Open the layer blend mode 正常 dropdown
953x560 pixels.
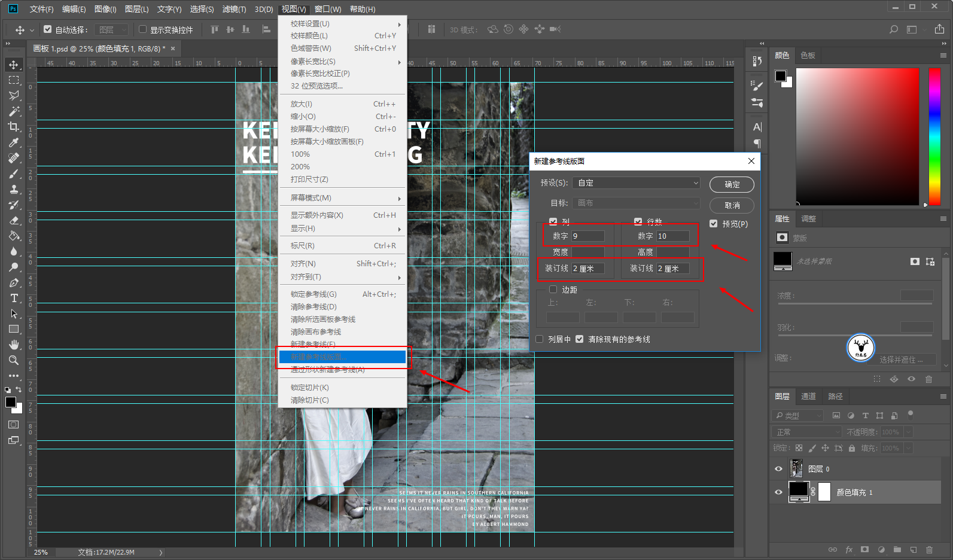807,432
